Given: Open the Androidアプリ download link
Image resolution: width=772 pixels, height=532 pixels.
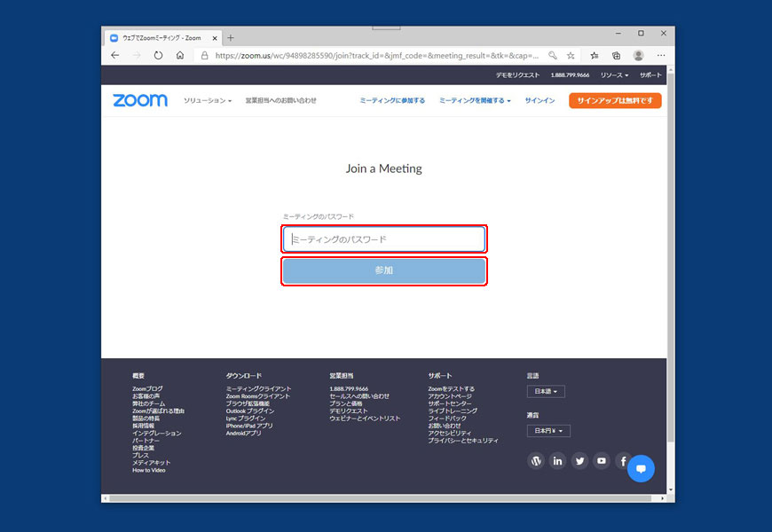Looking at the screenshot, I should (x=244, y=433).
